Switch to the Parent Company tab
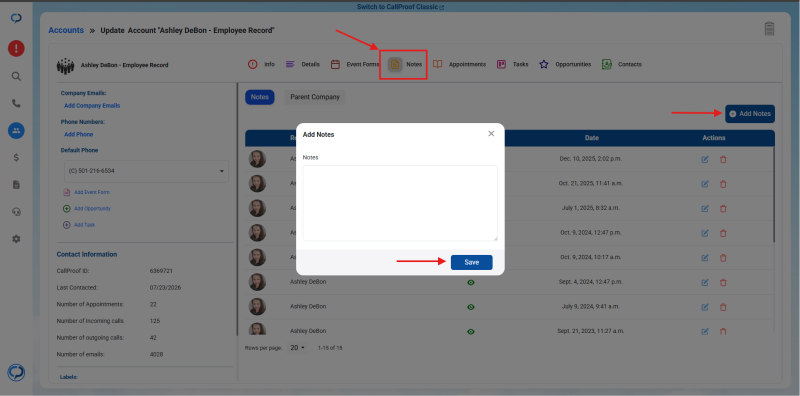Screen dimensions: 800x396 point(315,97)
